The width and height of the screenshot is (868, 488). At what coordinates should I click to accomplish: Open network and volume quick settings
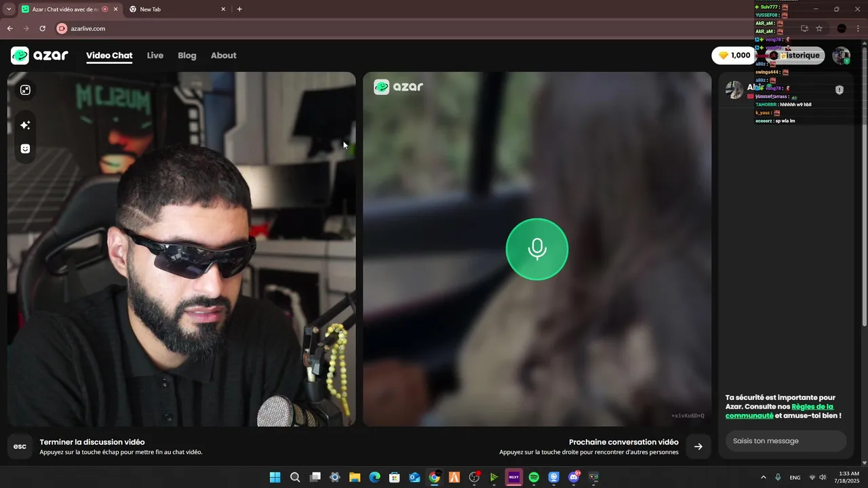[x=817, y=477]
